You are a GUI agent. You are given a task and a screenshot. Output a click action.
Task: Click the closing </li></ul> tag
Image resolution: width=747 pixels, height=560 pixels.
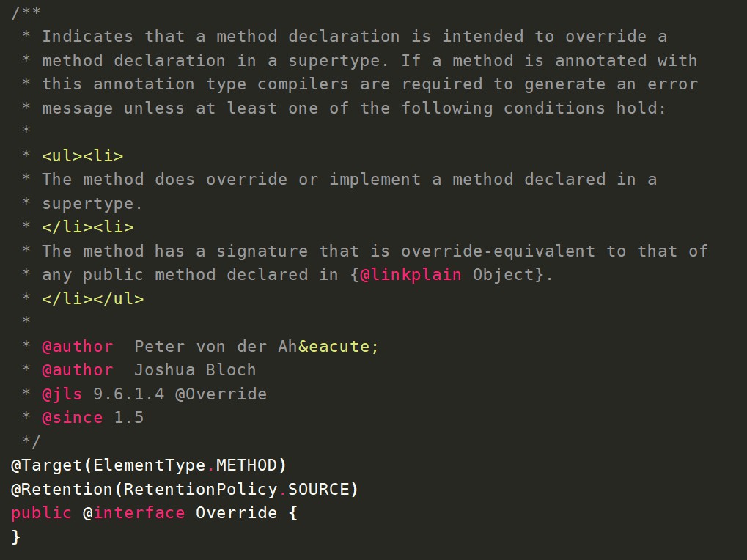93,298
